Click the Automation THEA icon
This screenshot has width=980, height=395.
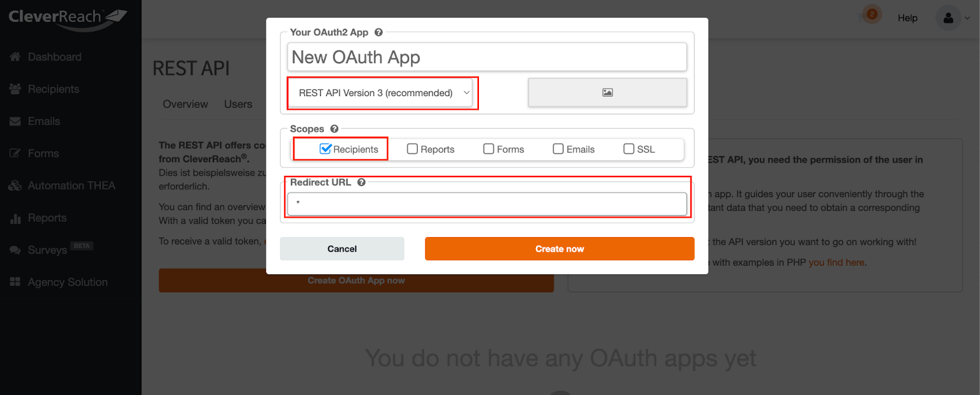[15, 186]
